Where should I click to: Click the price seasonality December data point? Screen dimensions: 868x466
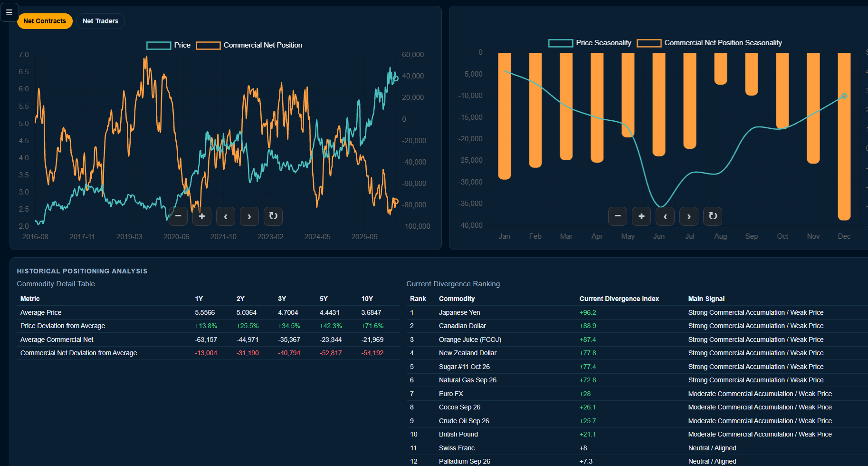(844, 96)
